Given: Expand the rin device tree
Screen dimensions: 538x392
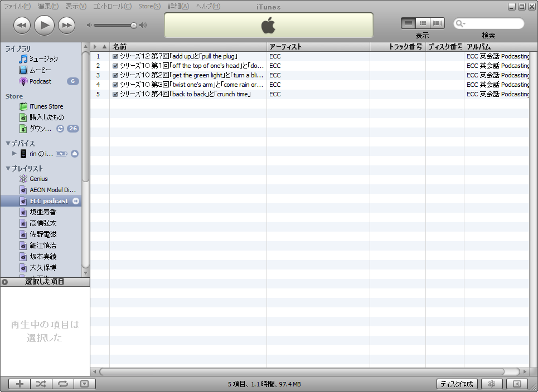Looking at the screenshot, I should coord(14,154).
